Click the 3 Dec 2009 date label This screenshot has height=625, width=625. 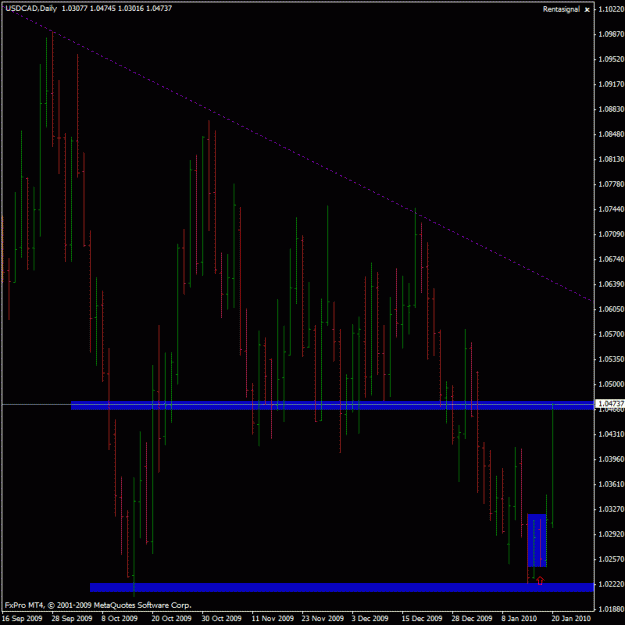tap(370, 619)
